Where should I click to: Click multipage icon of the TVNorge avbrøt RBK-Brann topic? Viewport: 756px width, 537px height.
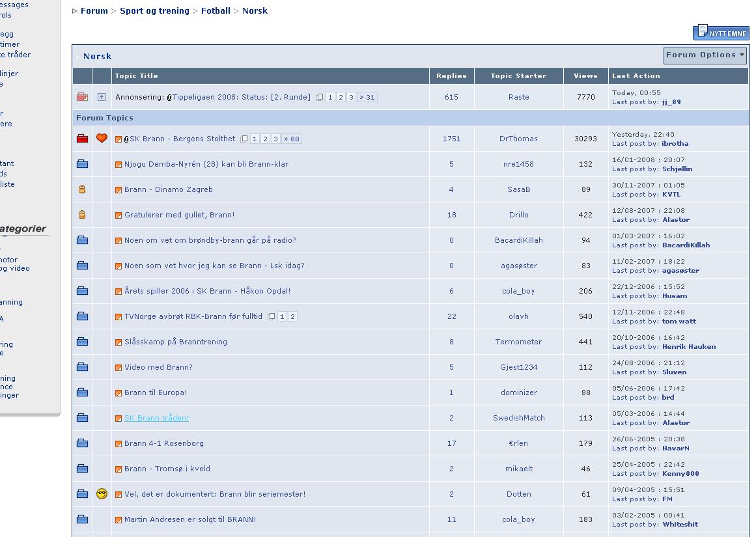point(272,317)
